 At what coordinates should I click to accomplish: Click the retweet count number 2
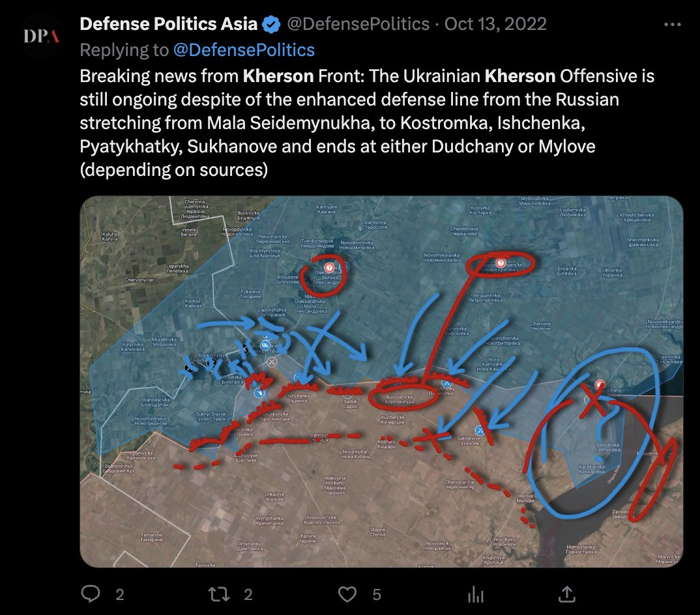click(248, 594)
